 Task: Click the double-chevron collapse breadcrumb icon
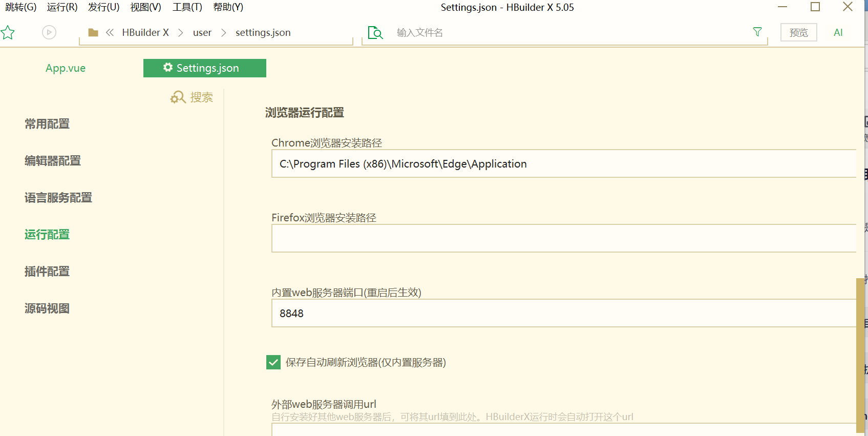(110, 32)
